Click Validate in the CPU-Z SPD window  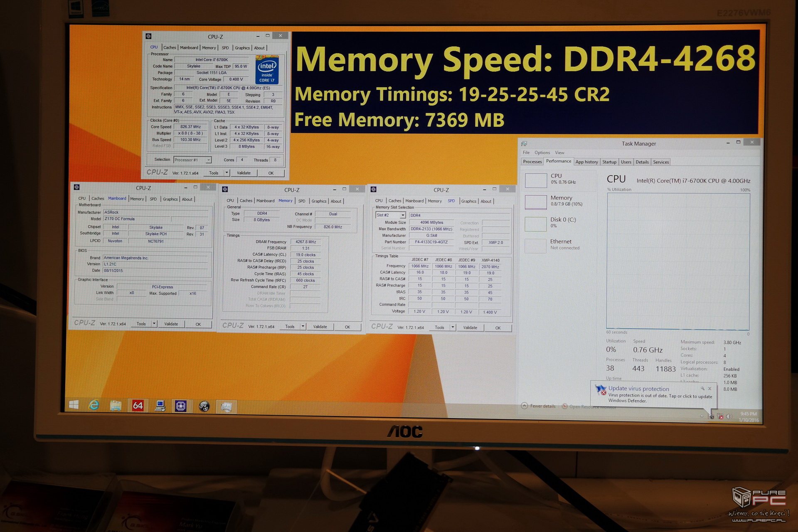click(470, 328)
